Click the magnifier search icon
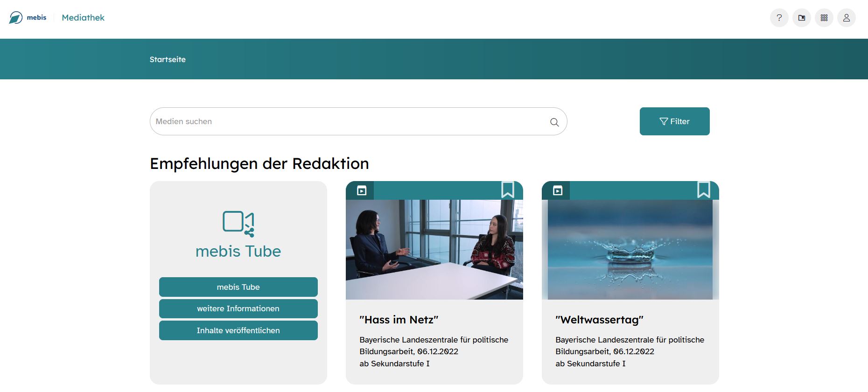The width and height of the screenshot is (868, 392). pyautogui.click(x=554, y=122)
